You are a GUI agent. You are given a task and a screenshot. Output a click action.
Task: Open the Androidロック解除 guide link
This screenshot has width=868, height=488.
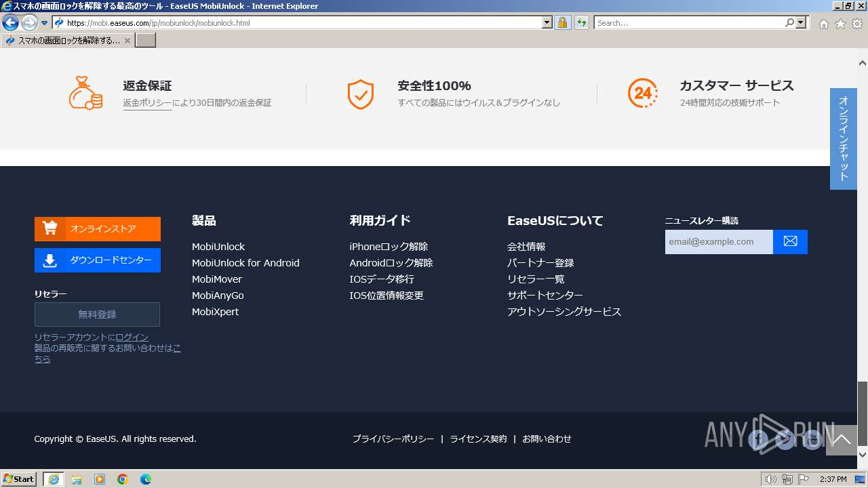coord(391,263)
